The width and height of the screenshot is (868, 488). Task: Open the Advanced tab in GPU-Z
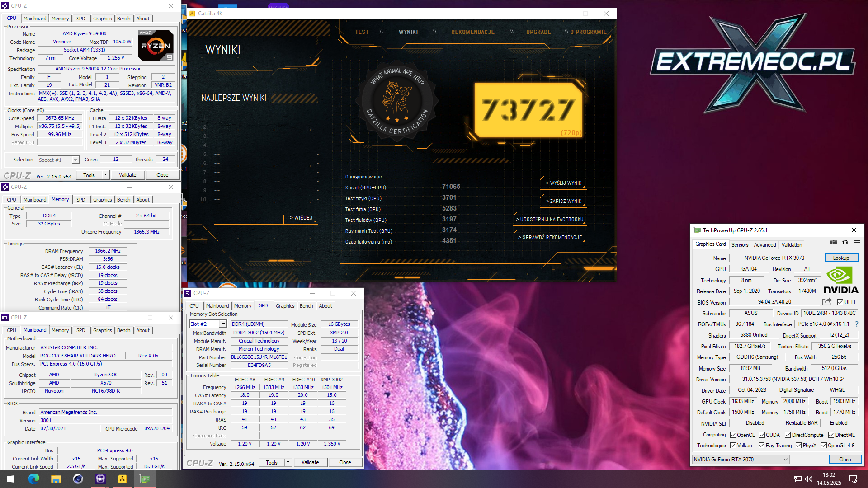click(x=764, y=245)
